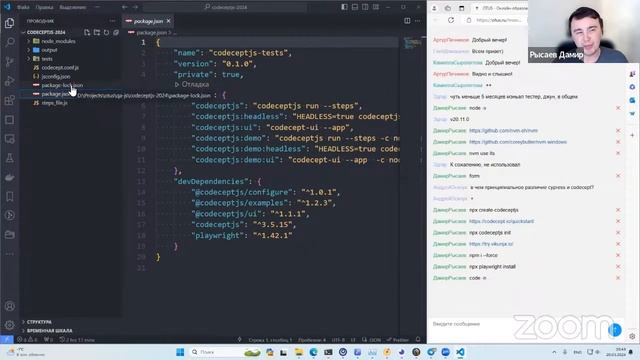The height and width of the screenshot is (360, 640).
Task: Open Source Control in the activity bar
Action: tap(9, 62)
